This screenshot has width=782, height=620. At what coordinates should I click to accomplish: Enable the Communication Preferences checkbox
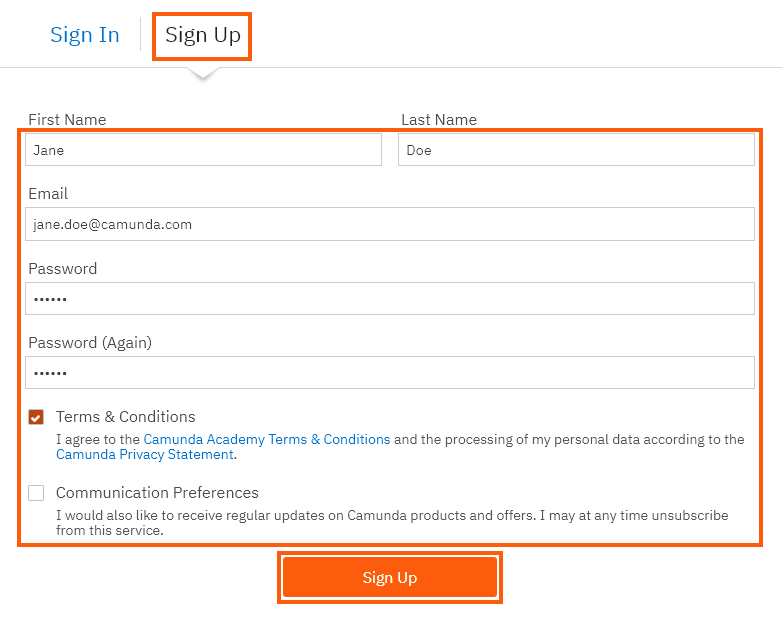coord(36,493)
